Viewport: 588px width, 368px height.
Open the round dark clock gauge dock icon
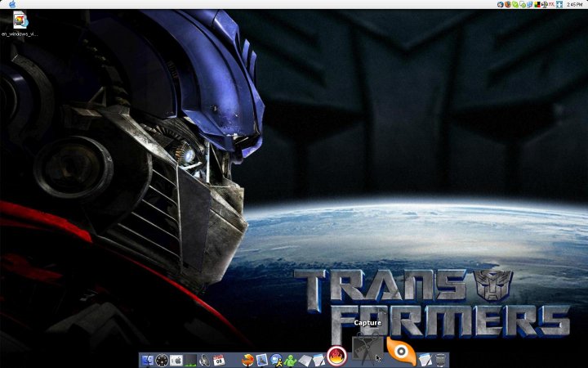pyautogui.click(x=162, y=361)
